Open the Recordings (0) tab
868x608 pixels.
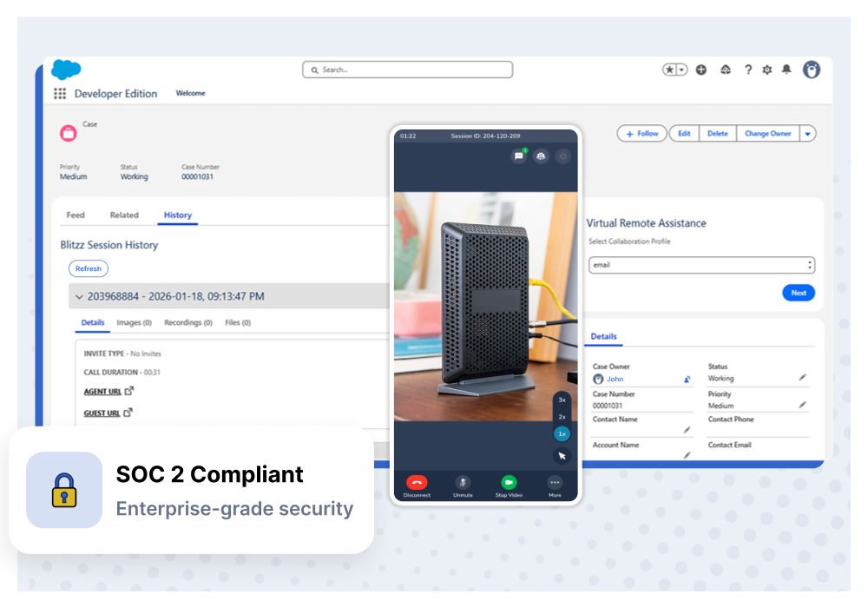(x=188, y=322)
